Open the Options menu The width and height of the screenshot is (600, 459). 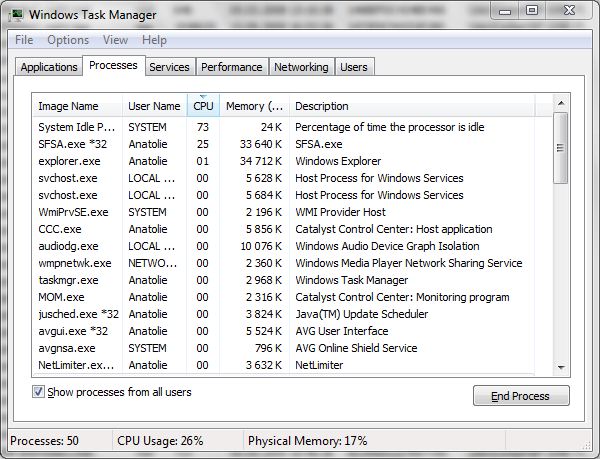click(x=68, y=40)
